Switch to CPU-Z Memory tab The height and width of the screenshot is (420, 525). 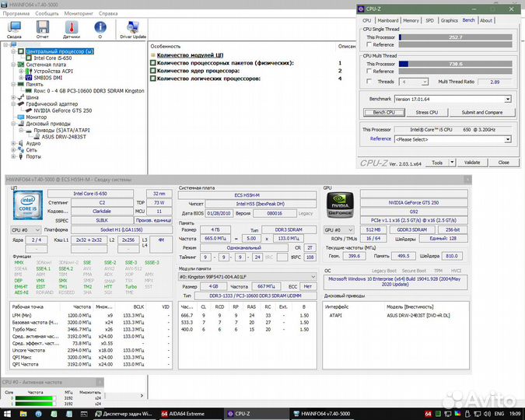411,20
